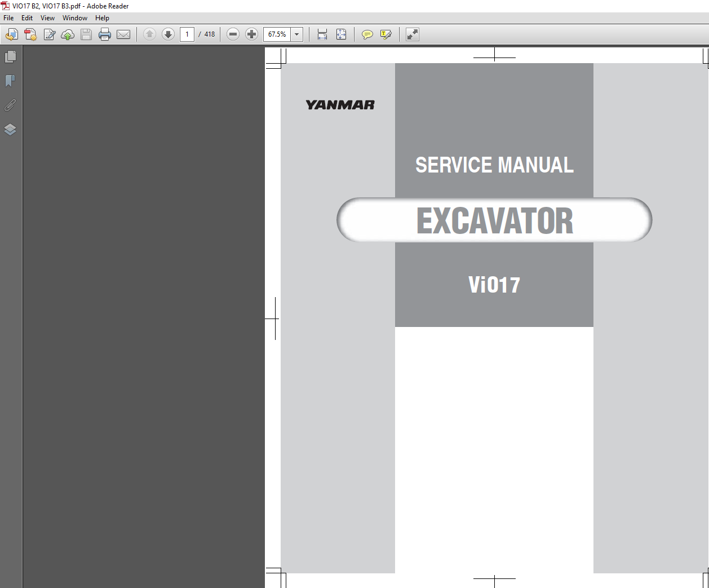Screen dimensions: 709x588
Task: Go to previous page arrow button
Action: (x=149, y=34)
